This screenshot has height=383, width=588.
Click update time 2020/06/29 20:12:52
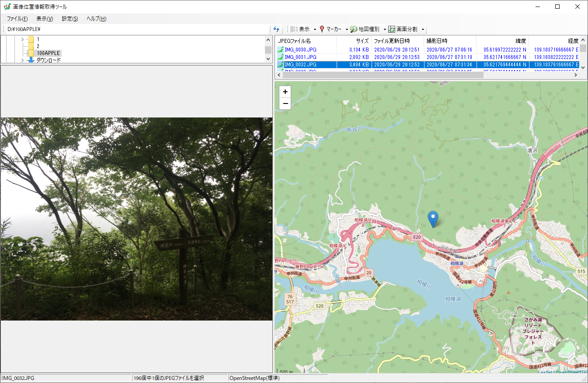tap(397, 65)
